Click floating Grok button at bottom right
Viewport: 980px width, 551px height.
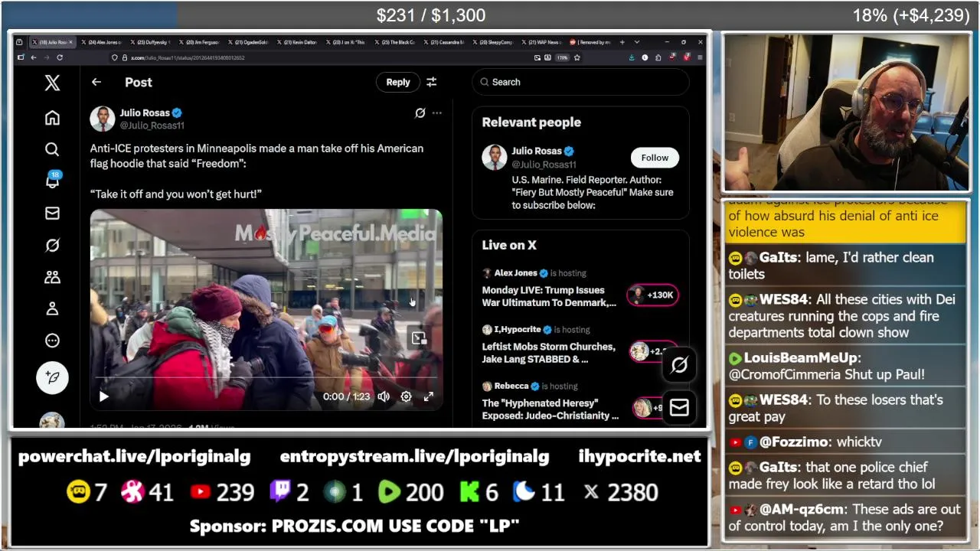tap(679, 366)
